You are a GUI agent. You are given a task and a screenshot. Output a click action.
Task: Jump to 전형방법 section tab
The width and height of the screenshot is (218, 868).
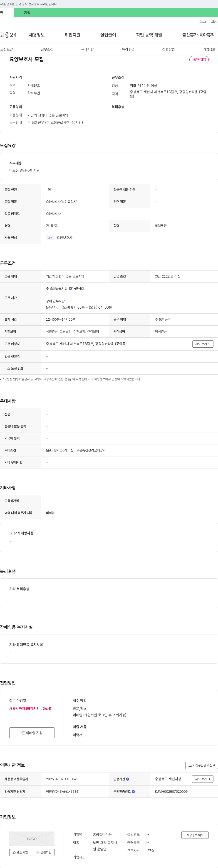[x=168, y=49]
